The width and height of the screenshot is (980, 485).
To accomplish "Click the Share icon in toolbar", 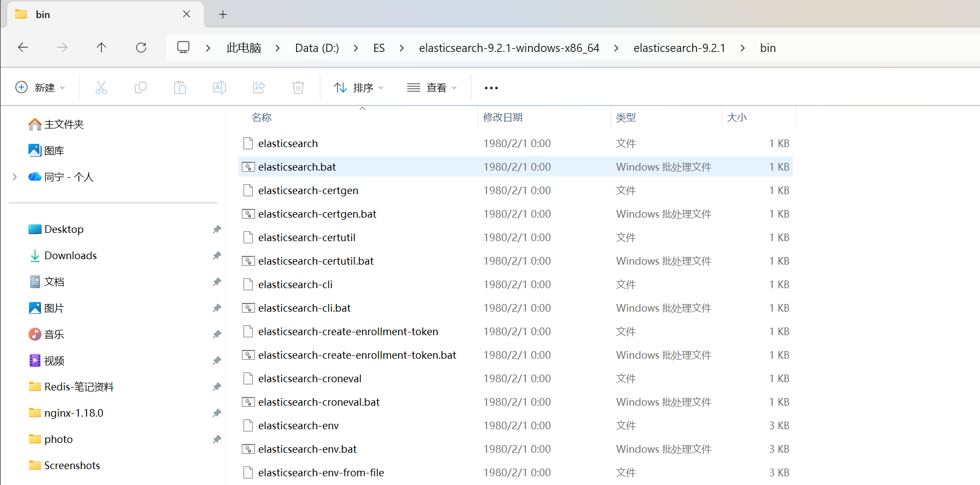I will click(259, 87).
